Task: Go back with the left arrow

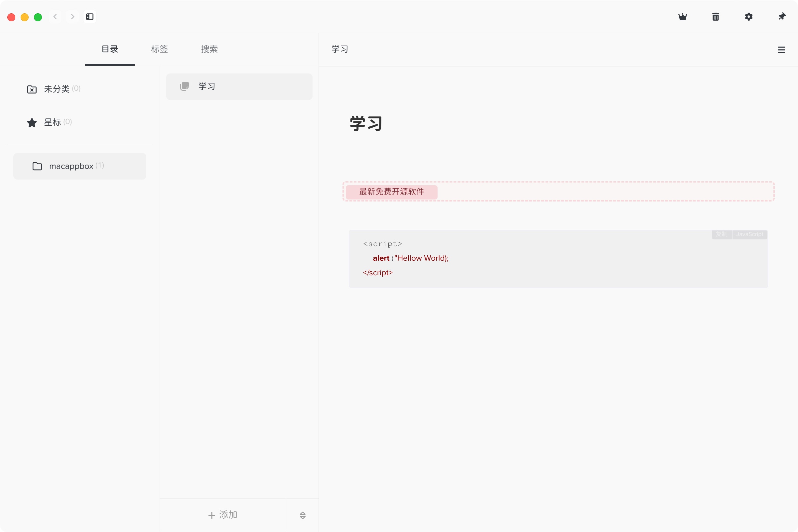Action: pos(55,17)
